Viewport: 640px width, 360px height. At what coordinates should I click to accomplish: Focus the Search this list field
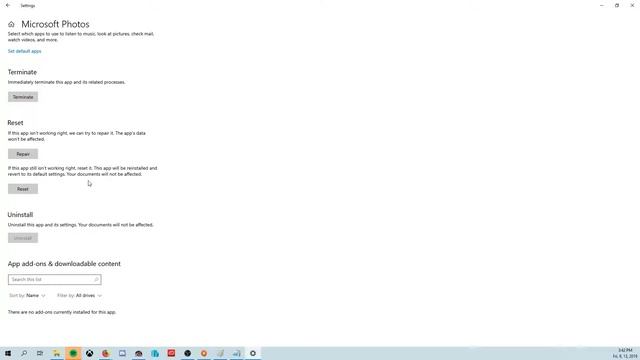click(55, 280)
